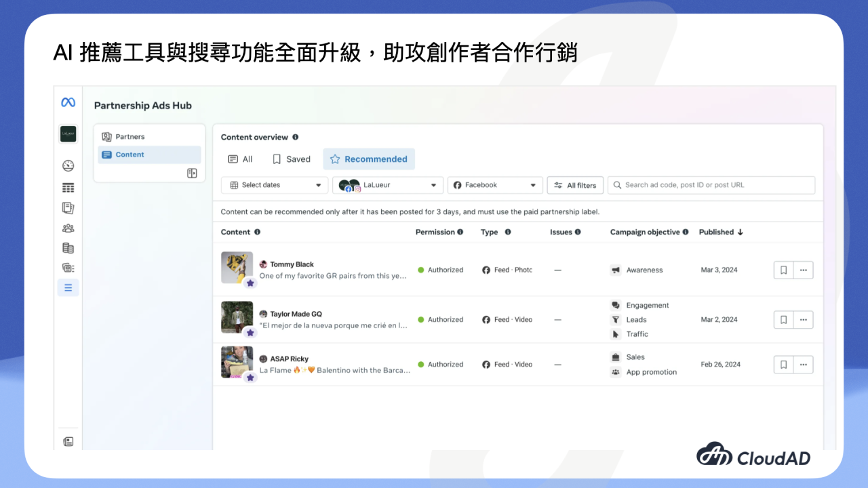Click the Leads funnel icon
The image size is (868, 488).
pyautogui.click(x=616, y=320)
